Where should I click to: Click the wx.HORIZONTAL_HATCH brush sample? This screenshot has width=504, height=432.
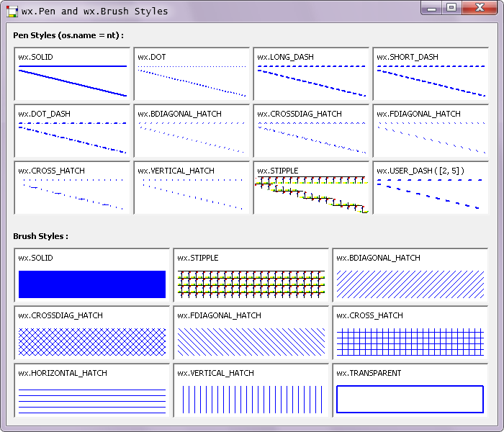(x=92, y=399)
